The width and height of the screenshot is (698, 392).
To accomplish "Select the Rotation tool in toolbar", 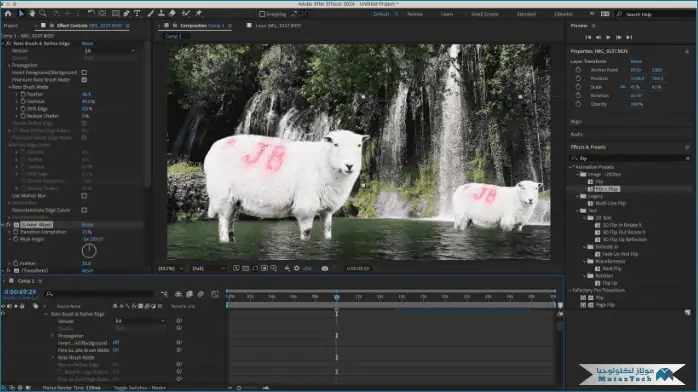I will coord(91,14).
